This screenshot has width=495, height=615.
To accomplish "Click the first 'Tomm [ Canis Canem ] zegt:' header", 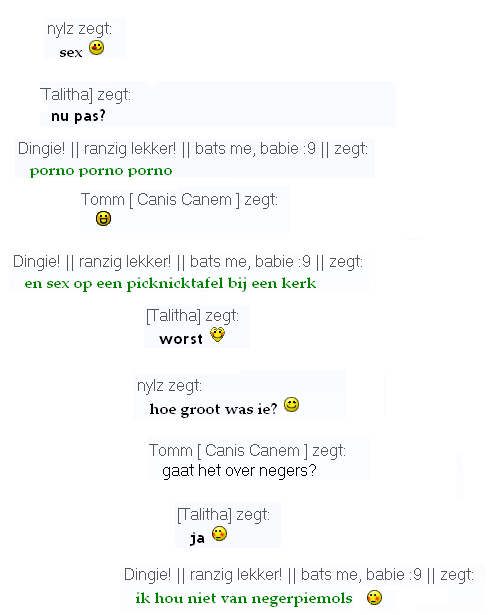I will coord(180,200).
